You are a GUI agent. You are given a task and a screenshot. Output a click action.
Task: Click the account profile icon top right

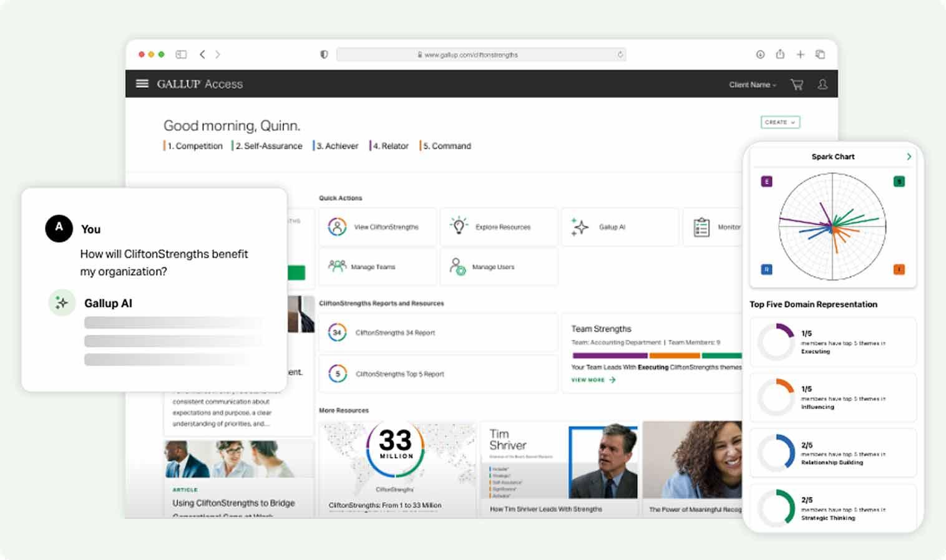[x=822, y=84]
